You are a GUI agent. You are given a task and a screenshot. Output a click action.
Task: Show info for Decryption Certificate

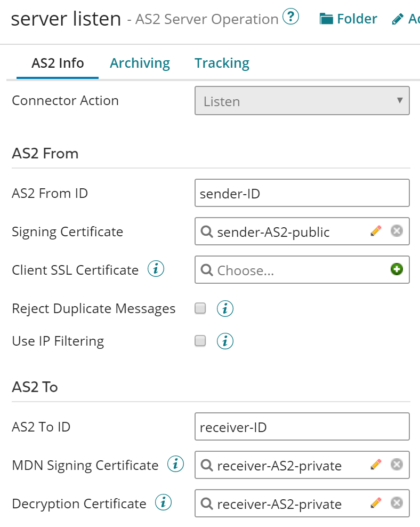[163, 503]
